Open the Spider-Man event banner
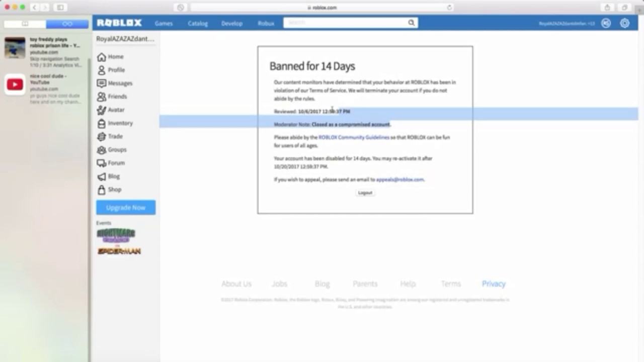 click(119, 250)
